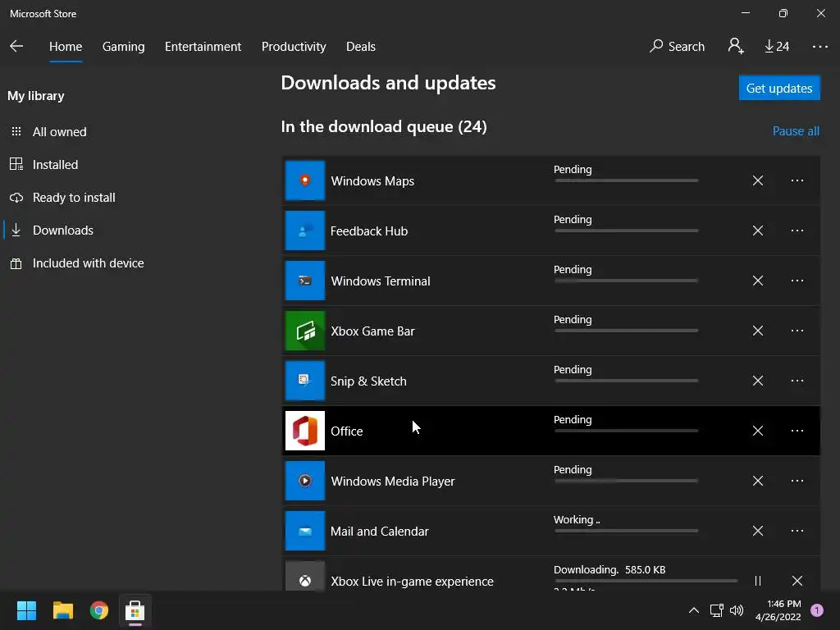Select All owned in My library
840x630 pixels.
[59, 132]
